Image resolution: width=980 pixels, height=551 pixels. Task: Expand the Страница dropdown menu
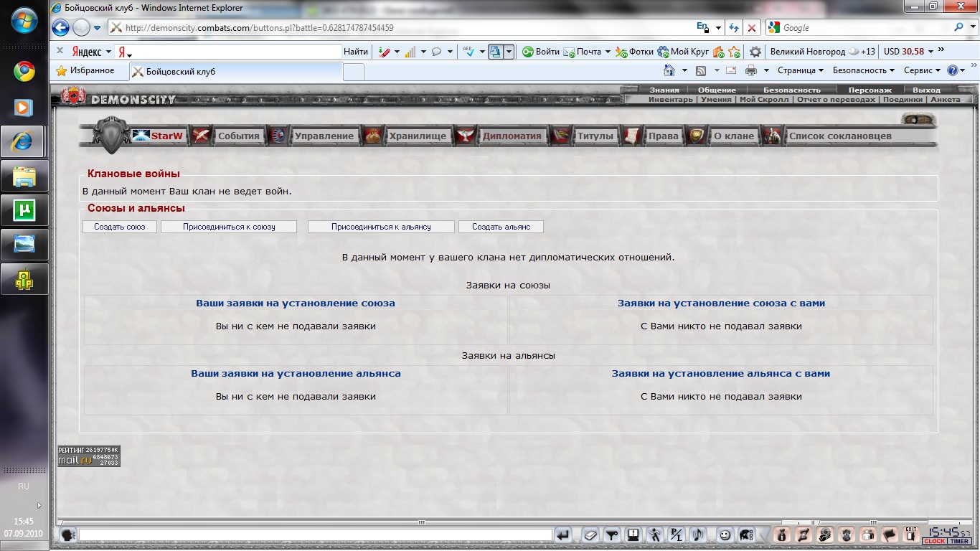click(801, 70)
